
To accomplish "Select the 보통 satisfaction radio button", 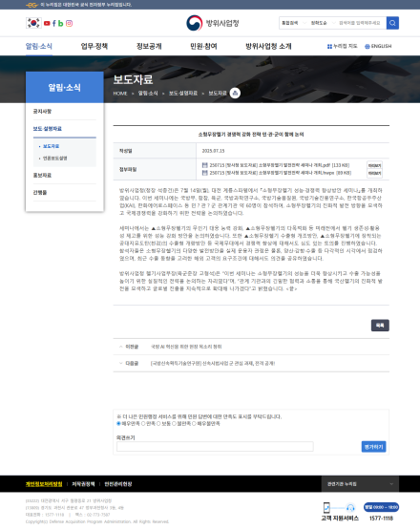I will [158, 424].
